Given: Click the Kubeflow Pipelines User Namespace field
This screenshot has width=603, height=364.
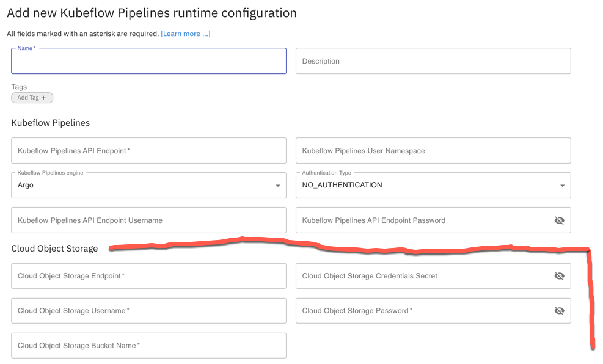Looking at the screenshot, I should point(433,151).
